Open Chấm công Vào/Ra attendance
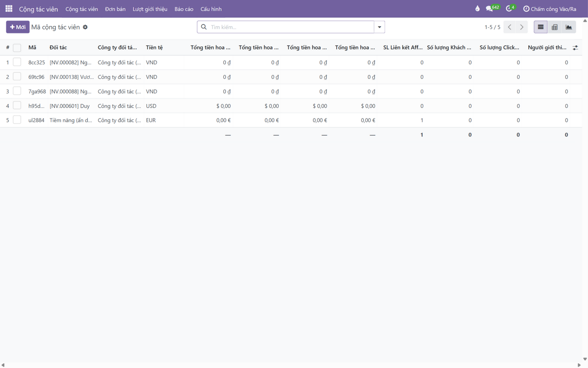The image size is (588, 368). 550,9
